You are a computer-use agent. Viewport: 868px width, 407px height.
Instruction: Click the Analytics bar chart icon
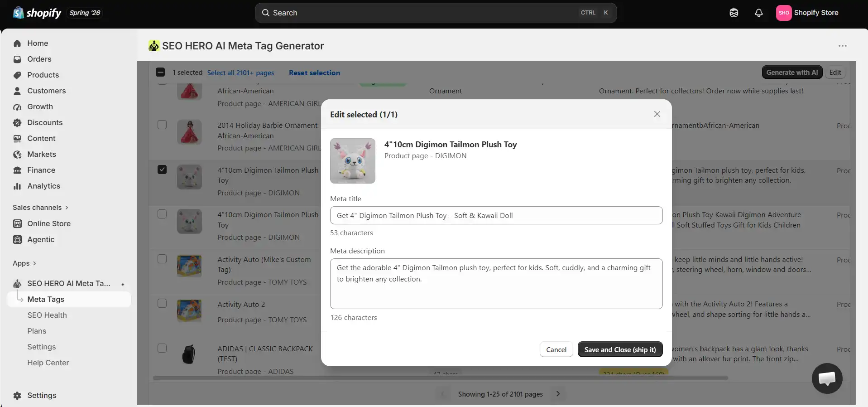tap(17, 186)
